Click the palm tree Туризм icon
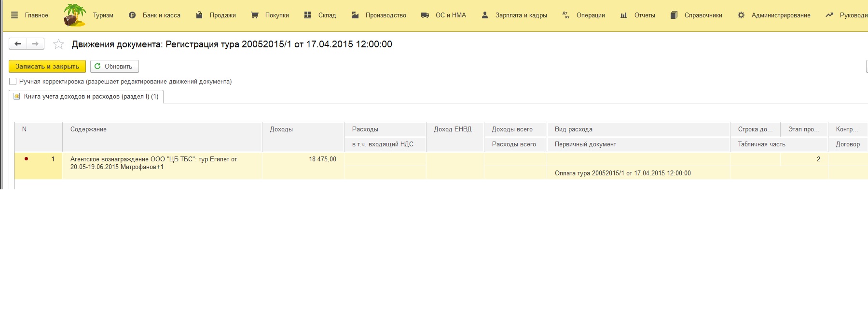Image resolution: width=868 pixels, height=313 pixels. 75,15
